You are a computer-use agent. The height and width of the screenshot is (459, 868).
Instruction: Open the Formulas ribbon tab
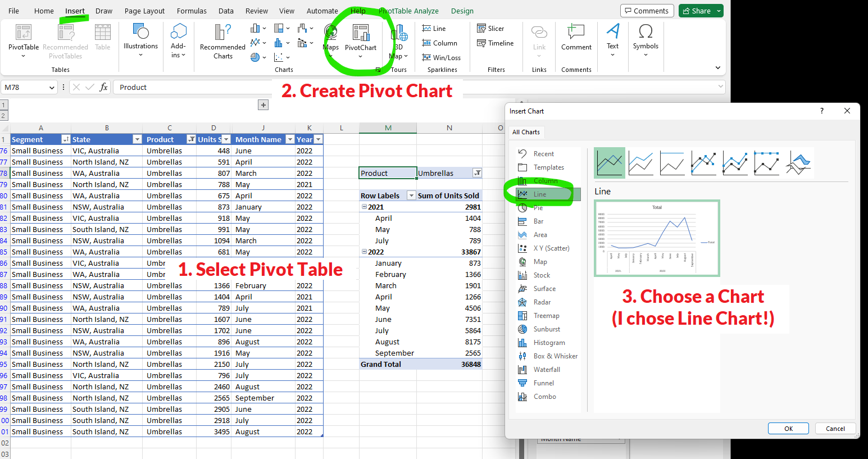tap(192, 11)
